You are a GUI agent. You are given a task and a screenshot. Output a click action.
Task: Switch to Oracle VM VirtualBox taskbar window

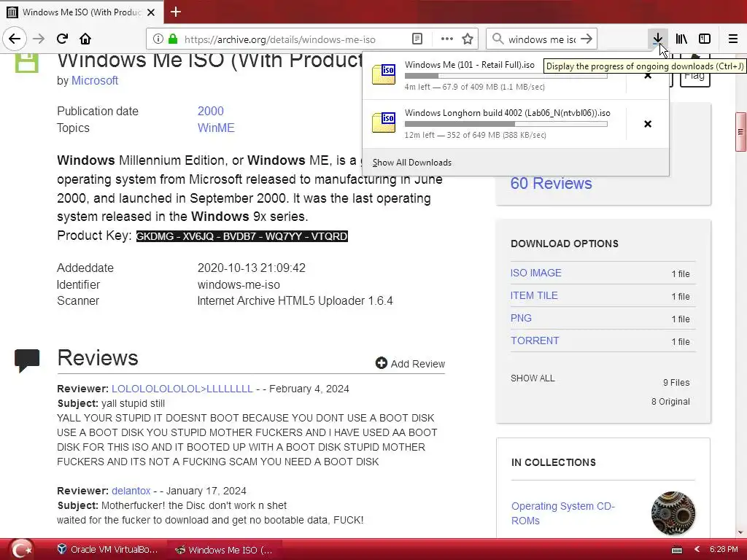pyautogui.click(x=108, y=550)
